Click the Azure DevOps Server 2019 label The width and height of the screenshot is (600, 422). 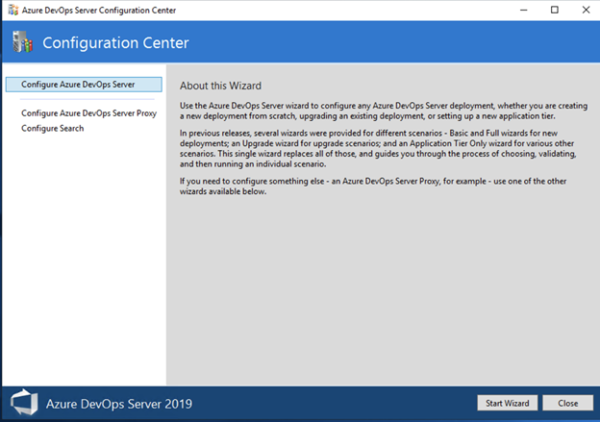tap(119, 404)
